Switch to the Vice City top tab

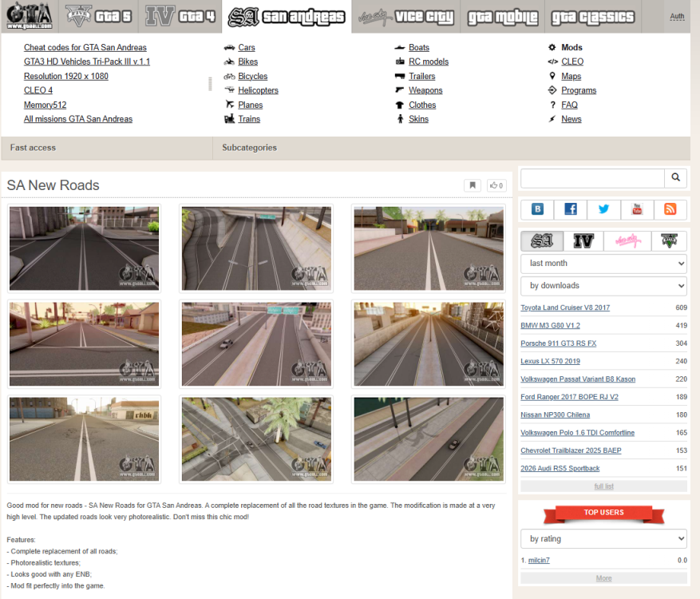(406, 17)
